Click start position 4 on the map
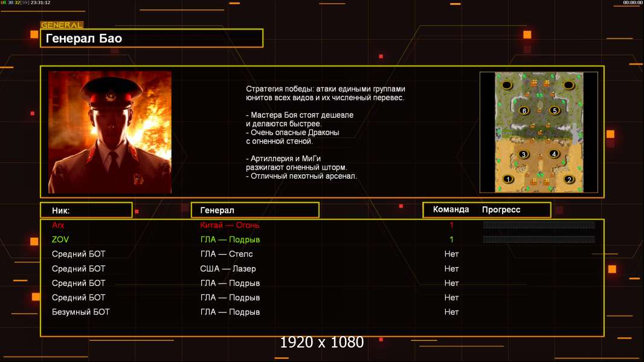This screenshot has height=362, width=644. click(x=553, y=154)
